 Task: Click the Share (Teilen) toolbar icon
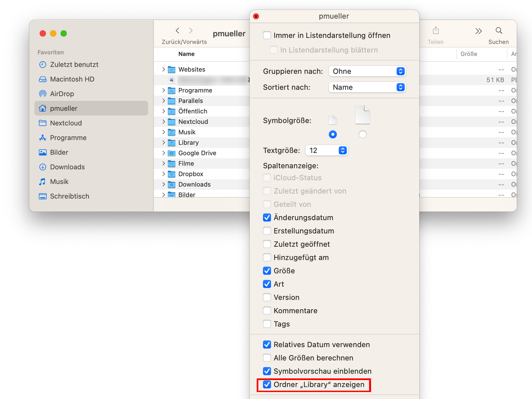coord(436,31)
